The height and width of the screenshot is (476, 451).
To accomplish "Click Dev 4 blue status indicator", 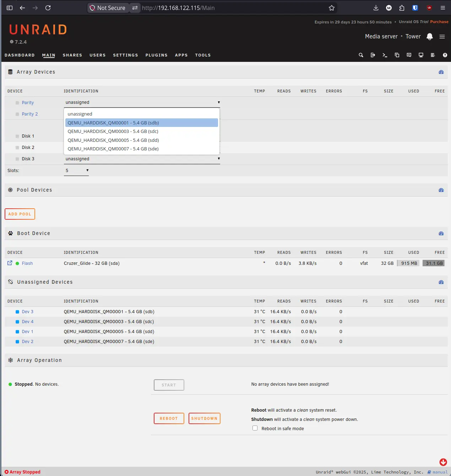I will click(x=17, y=322).
